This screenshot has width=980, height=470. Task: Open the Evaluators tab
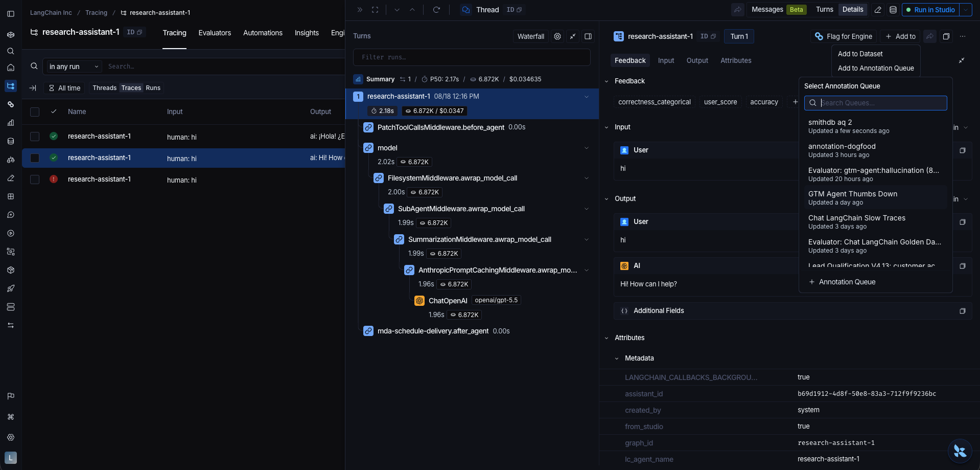[x=215, y=33]
